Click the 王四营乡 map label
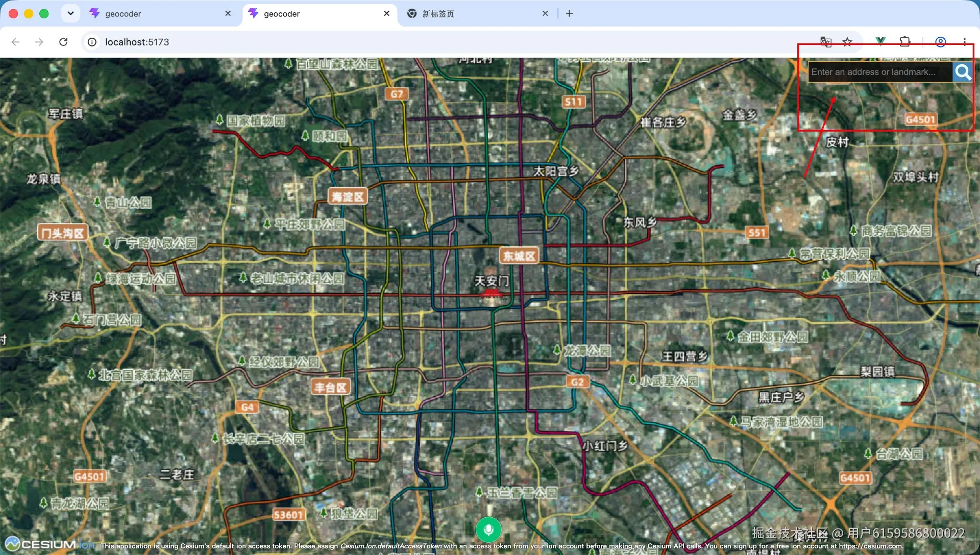This screenshot has width=980, height=555. point(684,357)
